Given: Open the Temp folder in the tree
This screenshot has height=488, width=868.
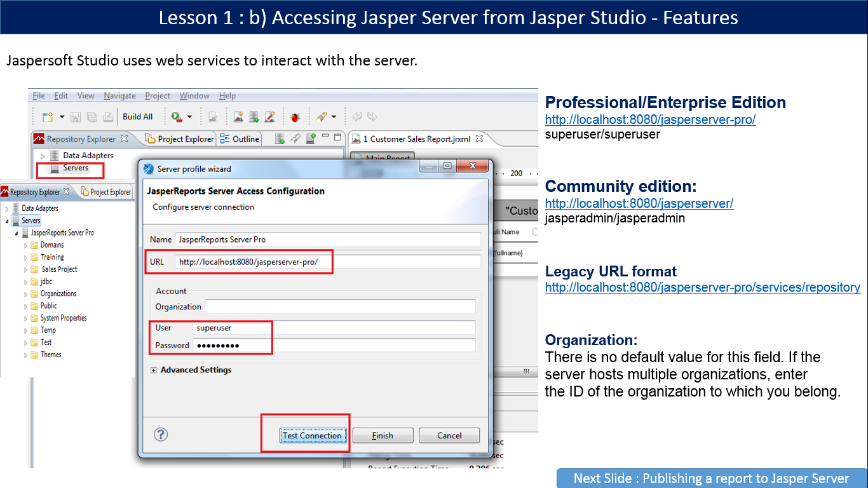Looking at the screenshot, I should click(48, 330).
